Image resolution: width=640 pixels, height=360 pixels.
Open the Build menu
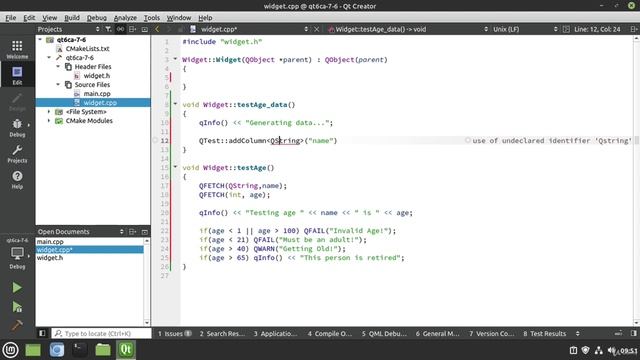72,18
